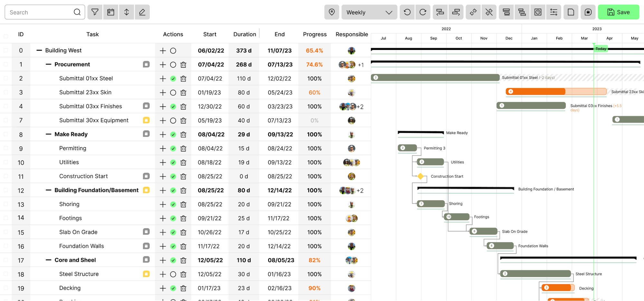Mark Submittal 30xx Equipment as complete
The image size is (644, 301).
pyautogui.click(x=173, y=120)
